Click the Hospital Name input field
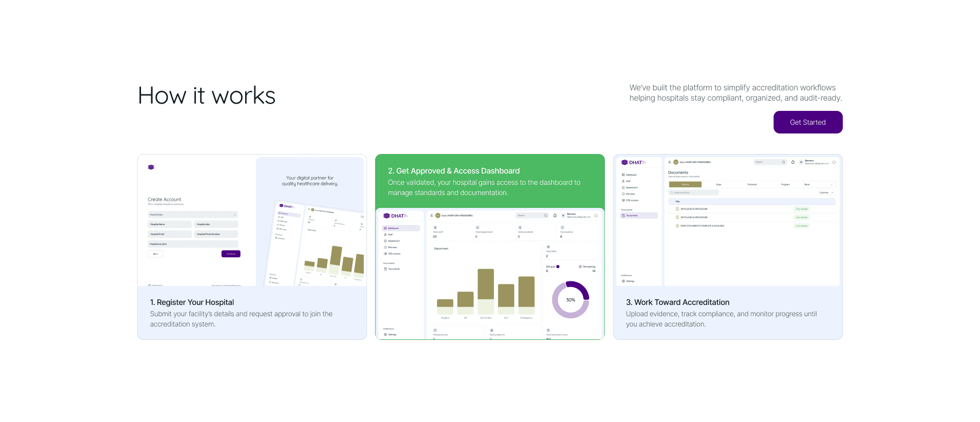 [170, 224]
